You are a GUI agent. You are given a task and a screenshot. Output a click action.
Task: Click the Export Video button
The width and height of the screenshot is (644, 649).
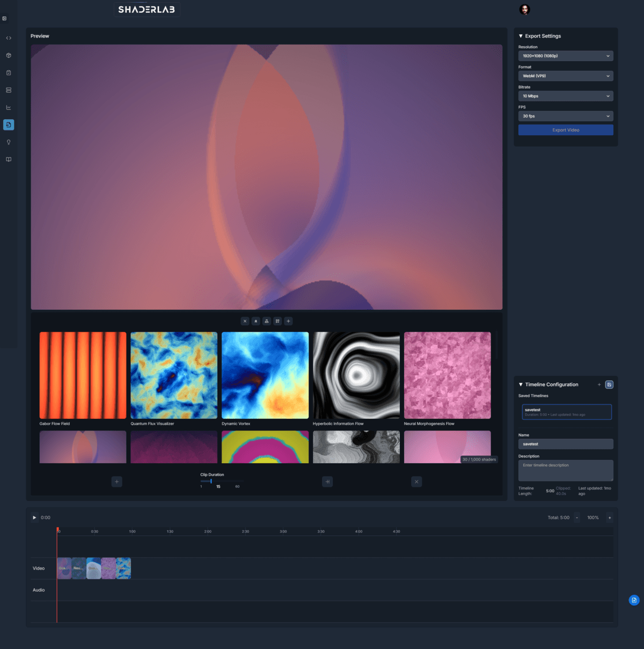coord(566,129)
